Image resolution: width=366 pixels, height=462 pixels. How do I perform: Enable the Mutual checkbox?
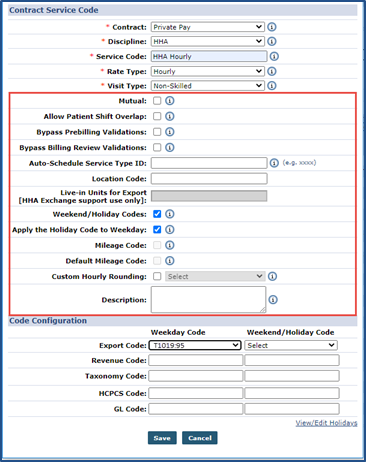[157, 101]
